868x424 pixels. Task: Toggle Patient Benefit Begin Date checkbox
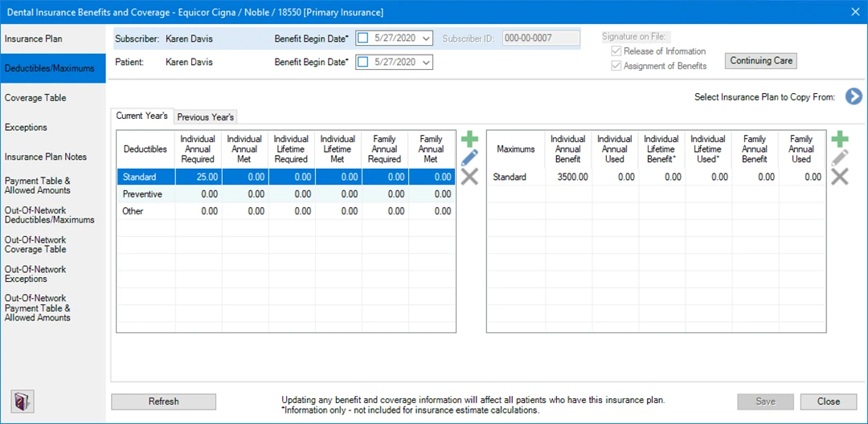point(362,62)
